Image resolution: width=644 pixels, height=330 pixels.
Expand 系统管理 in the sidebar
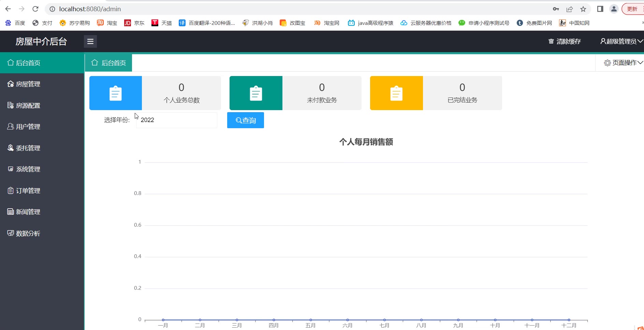[42, 169]
